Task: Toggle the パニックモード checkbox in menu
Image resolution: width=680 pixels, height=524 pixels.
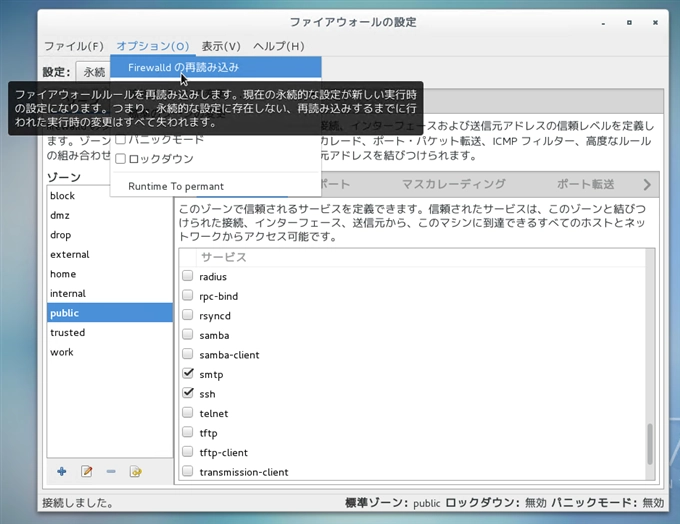Action: click(x=121, y=139)
